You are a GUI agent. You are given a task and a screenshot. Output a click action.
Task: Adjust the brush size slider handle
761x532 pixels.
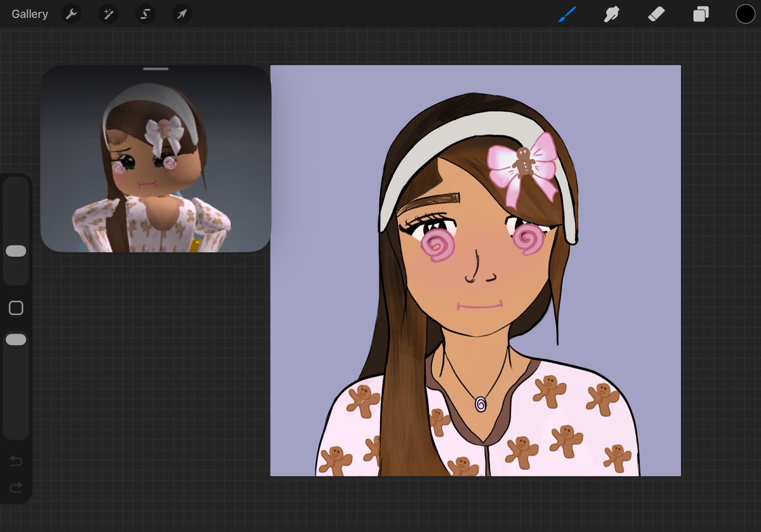click(x=16, y=251)
